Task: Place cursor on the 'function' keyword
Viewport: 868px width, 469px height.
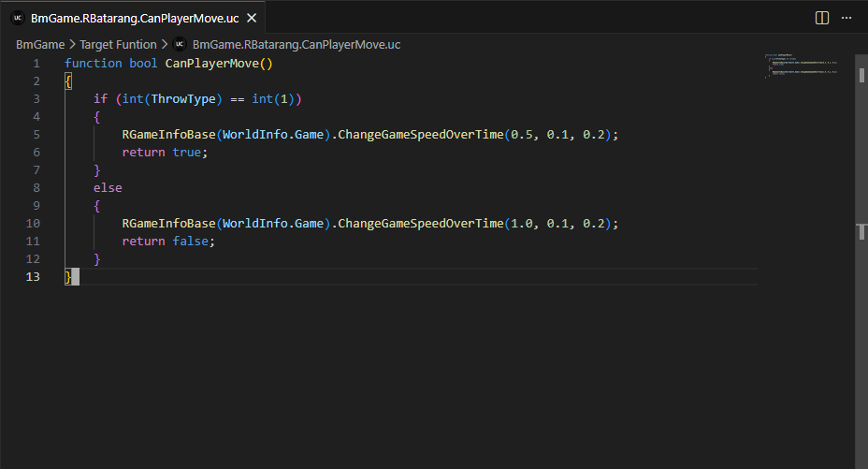Action: pos(93,64)
